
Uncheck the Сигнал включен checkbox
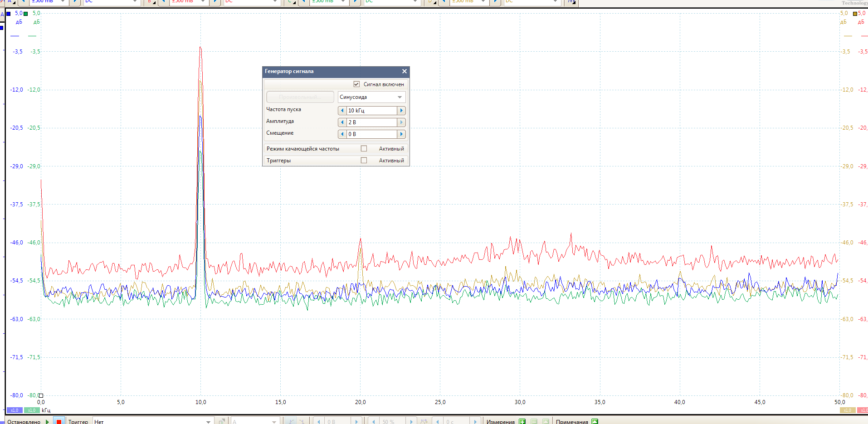356,84
